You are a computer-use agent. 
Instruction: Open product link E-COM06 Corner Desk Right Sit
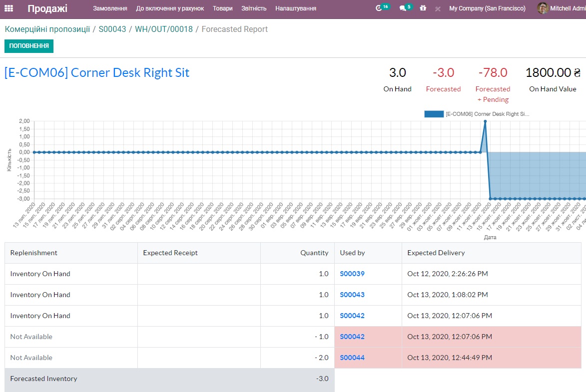[x=97, y=72]
